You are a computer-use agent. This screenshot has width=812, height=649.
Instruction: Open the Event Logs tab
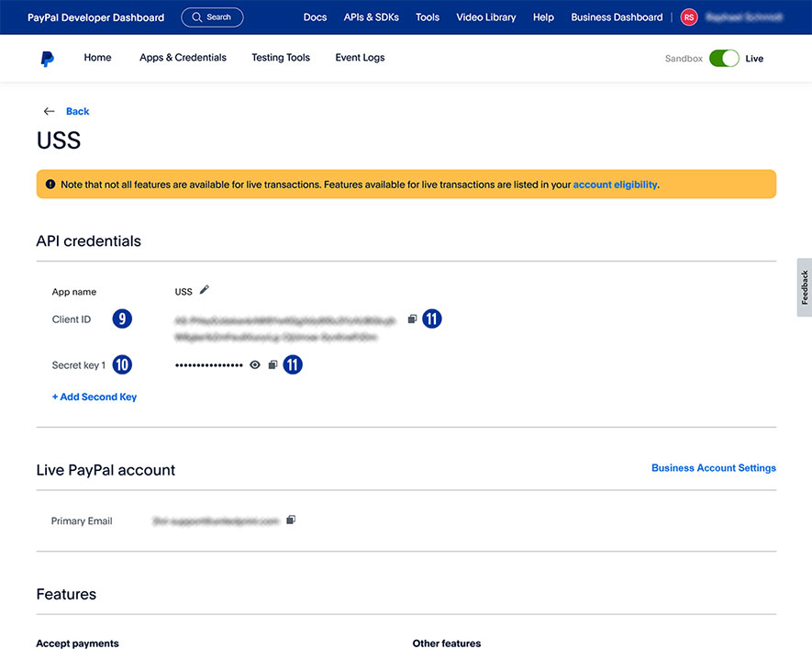click(x=360, y=58)
